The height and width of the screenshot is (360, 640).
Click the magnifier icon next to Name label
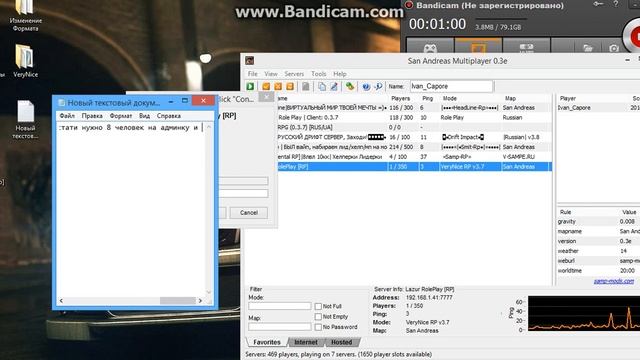378,86
